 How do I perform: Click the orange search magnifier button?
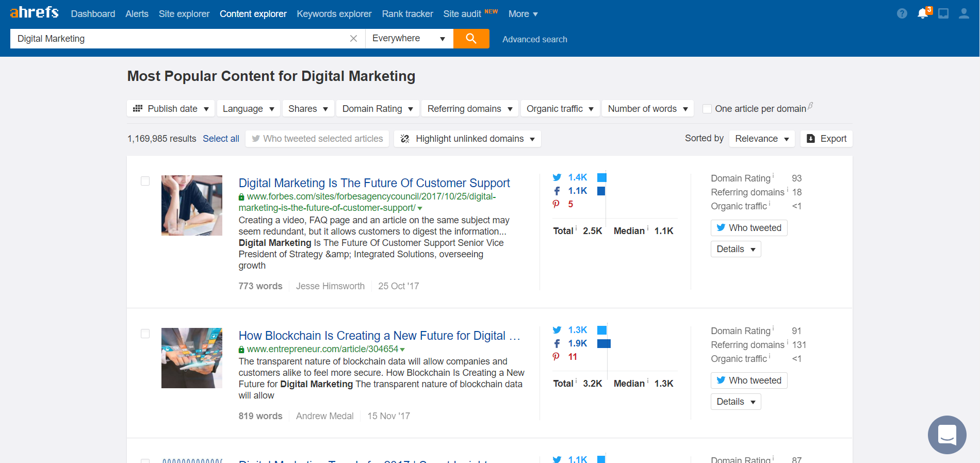point(471,39)
